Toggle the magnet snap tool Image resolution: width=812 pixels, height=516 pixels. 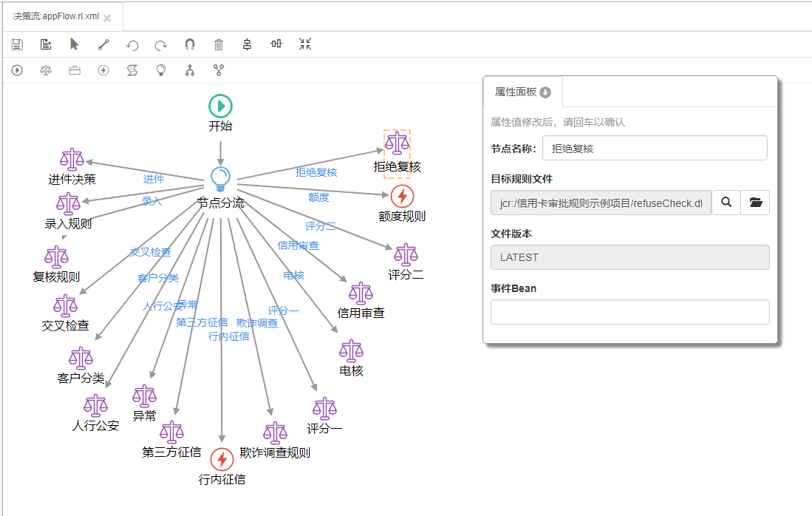(190, 44)
